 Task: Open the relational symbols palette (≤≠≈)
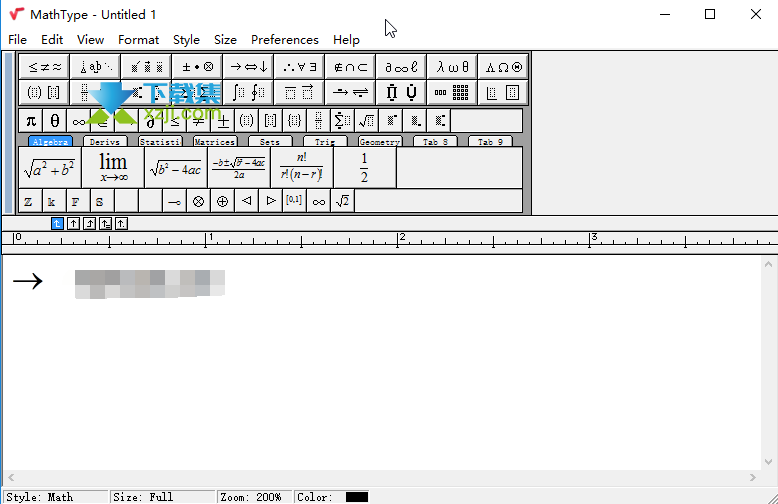tap(44, 67)
